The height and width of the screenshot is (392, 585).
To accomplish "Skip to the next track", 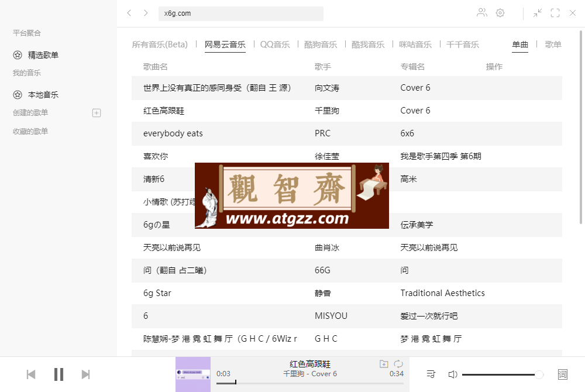I will (x=86, y=374).
